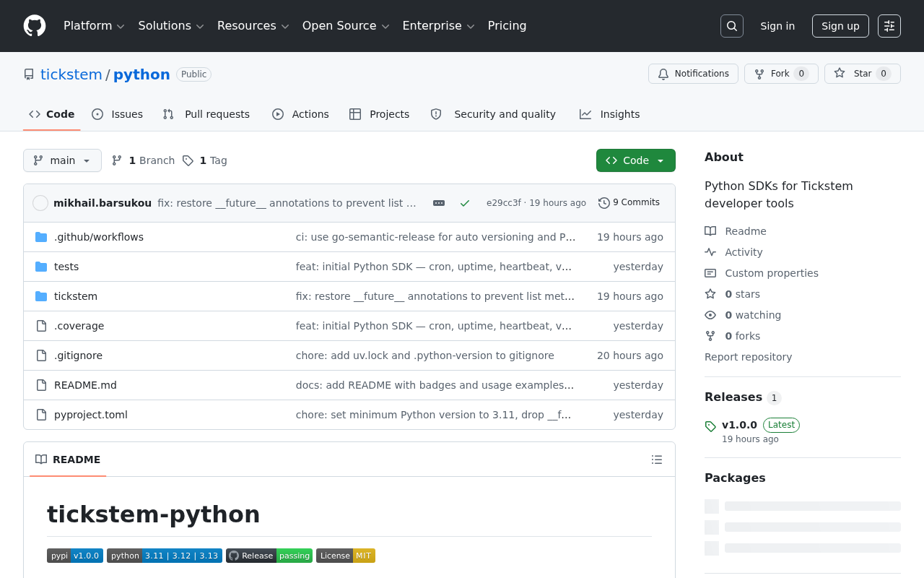Star the repository with Star button
This screenshot has width=924, height=578.
863,74
